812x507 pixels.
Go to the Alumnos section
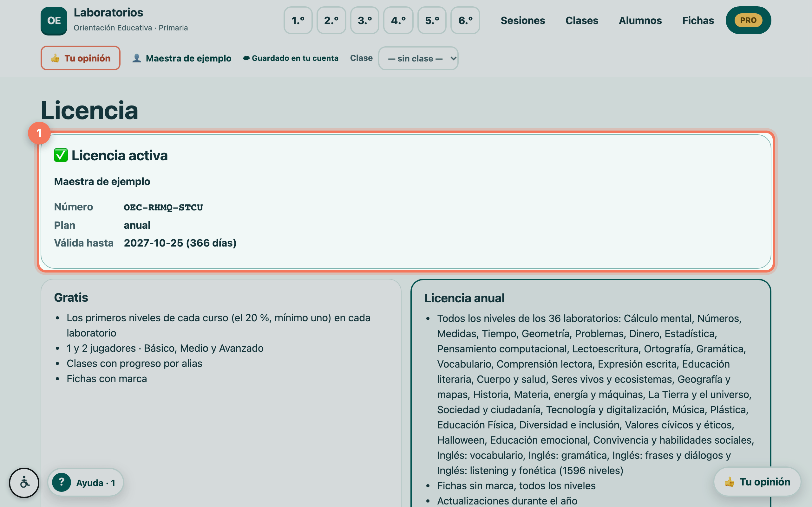click(640, 21)
